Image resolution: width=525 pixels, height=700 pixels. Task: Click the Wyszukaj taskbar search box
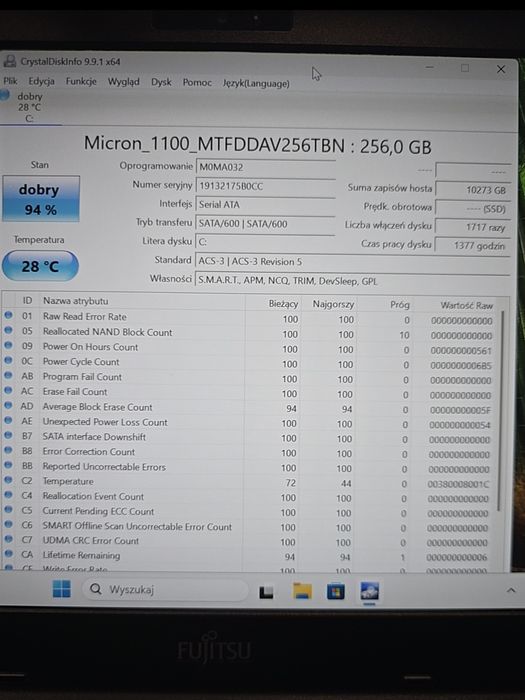(165, 590)
